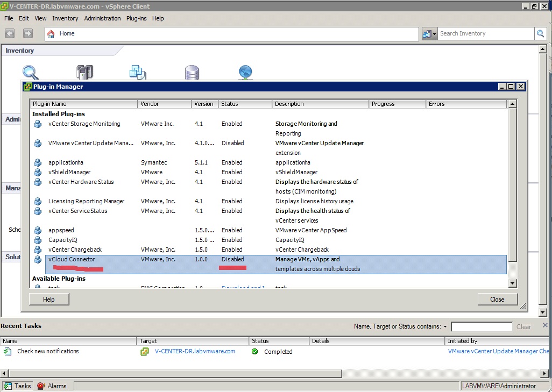Sort by Vendor column header
552x392 pixels.
(x=165, y=104)
